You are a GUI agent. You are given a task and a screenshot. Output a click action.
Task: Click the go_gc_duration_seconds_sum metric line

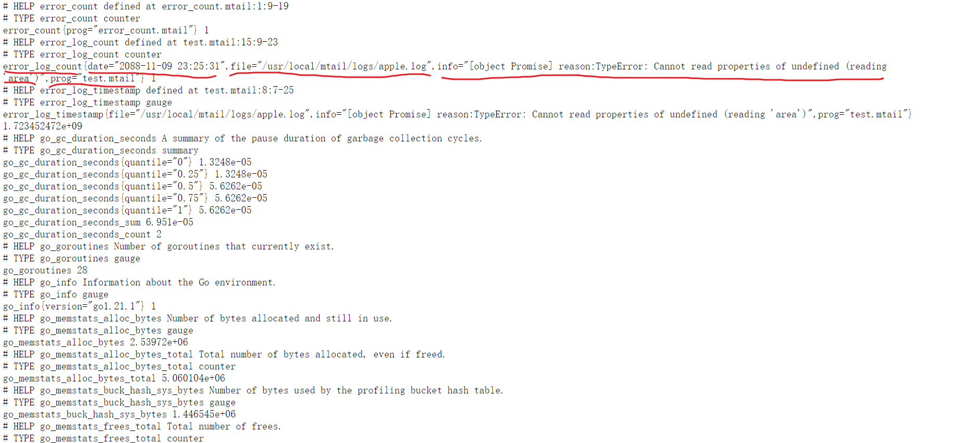pyautogui.click(x=98, y=222)
